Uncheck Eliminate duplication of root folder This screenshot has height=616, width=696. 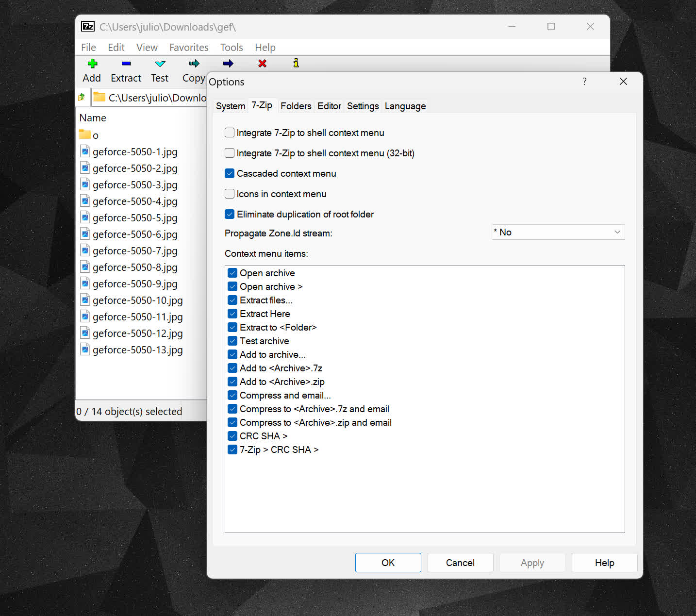pyautogui.click(x=230, y=214)
